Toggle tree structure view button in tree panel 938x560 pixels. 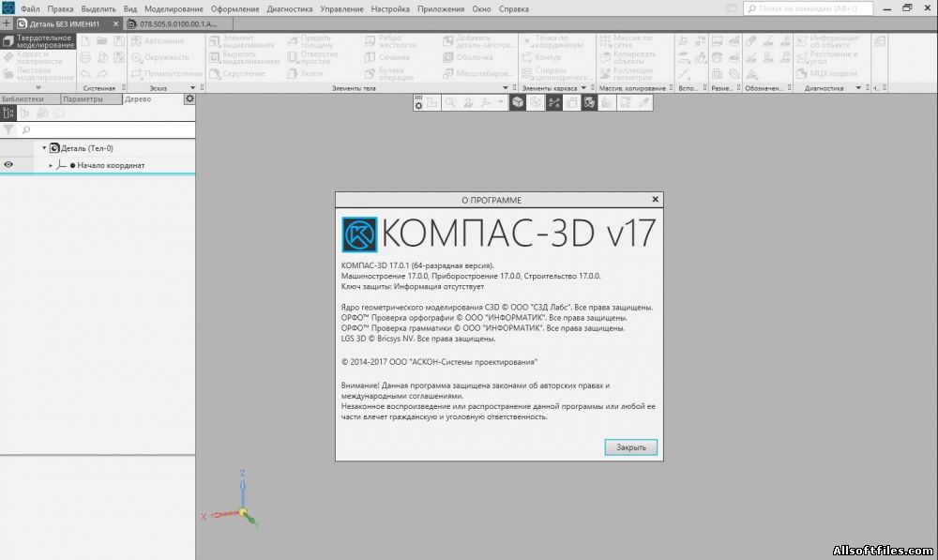coord(8,113)
